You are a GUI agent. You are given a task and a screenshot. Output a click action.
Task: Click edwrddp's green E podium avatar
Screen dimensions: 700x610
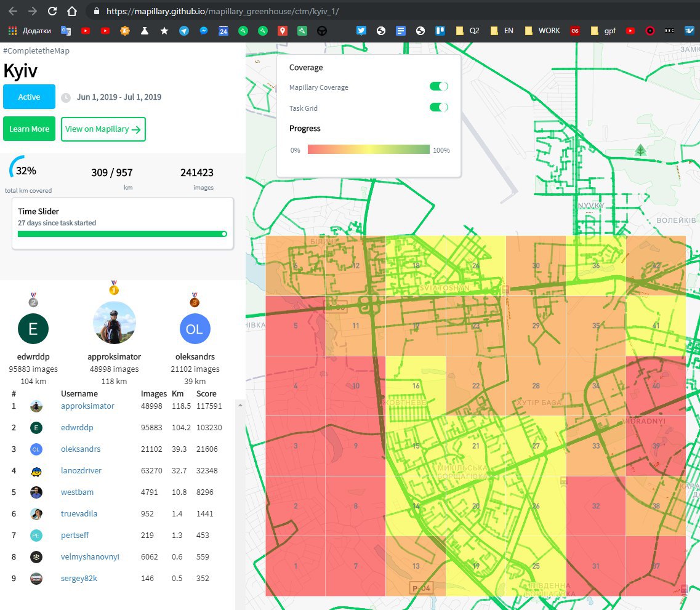pos(33,329)
